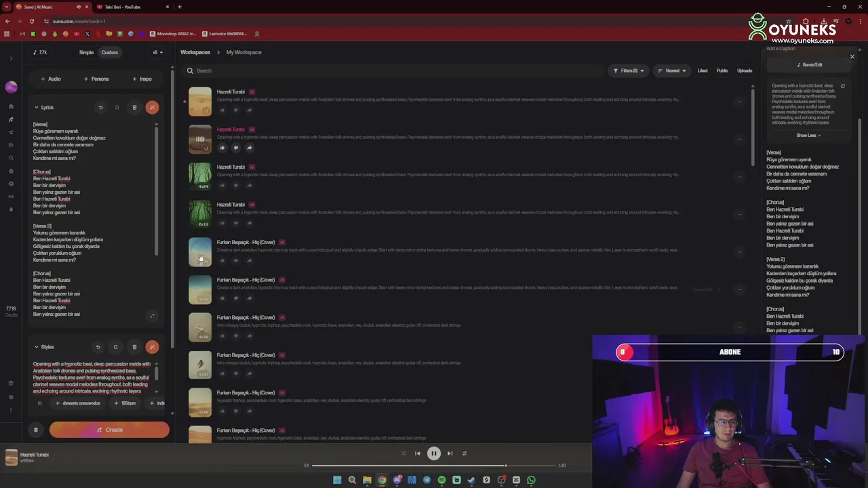Open the gift icon in lower sidebar
868x488 pixels.
pos(11,384)
